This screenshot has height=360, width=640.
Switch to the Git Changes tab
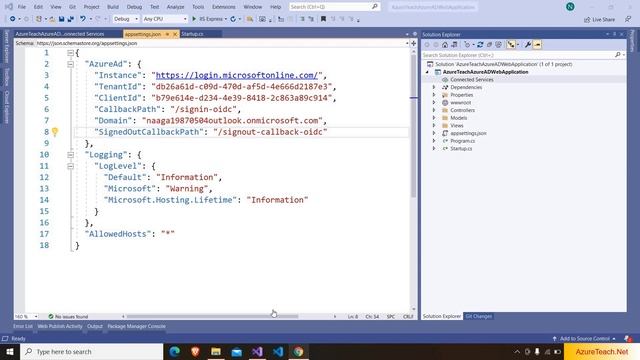click(478, 316)
